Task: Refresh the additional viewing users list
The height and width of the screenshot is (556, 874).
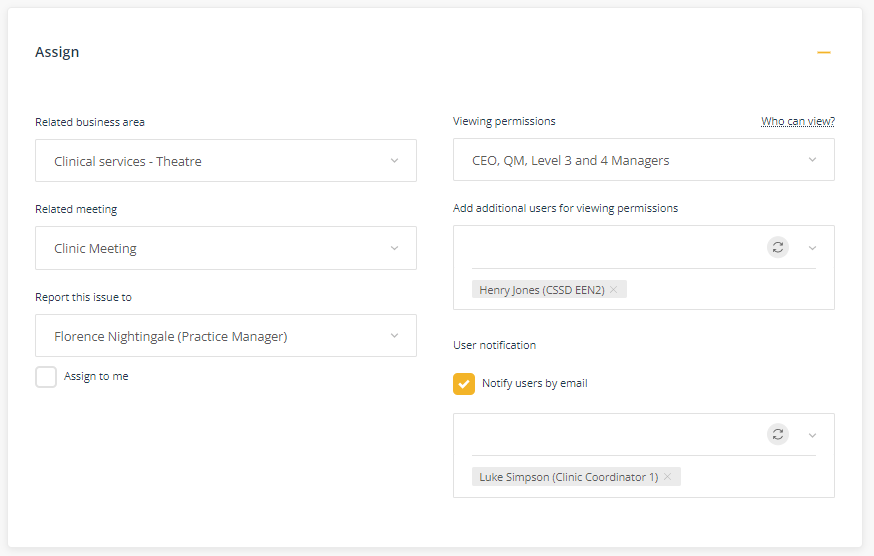Action: tap(778, 247)
